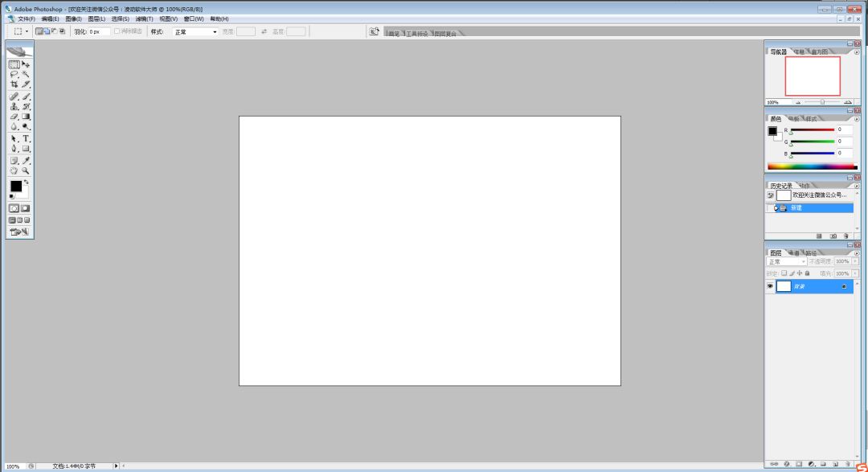Select the Horizontal Type tool
This screenshot has height=472, width=868.
click(x=26, y=138)
